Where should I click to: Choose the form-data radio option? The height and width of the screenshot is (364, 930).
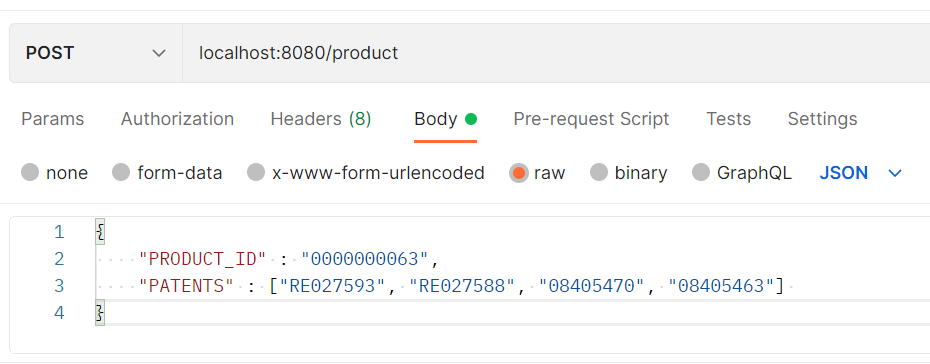pos(121,173)
